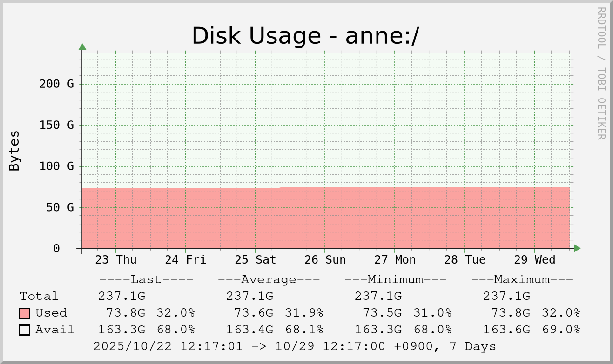Click the green arrow ending the X axis
The height and width of the screenshot is (364, 613).
point(577,248)
